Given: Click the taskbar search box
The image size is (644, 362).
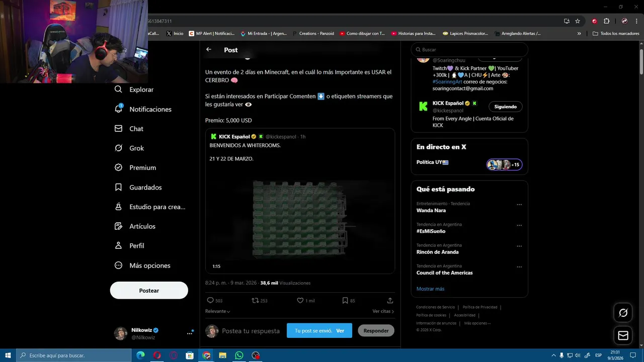Looking at the screenshot, I should point(74,355).
